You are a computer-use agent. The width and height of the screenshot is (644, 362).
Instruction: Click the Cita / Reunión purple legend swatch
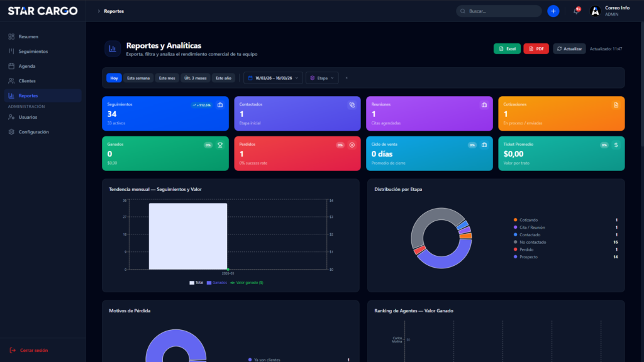515,228
